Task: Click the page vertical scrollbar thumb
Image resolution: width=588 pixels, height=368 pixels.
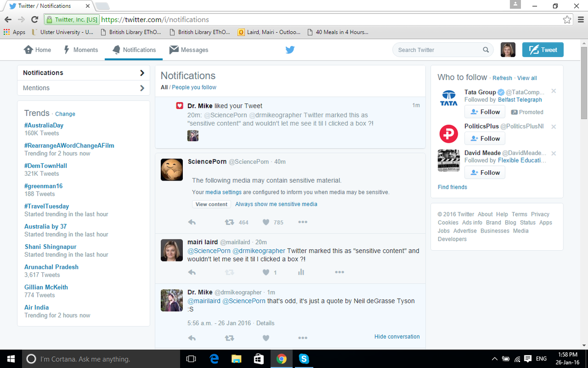Action: 584,82
